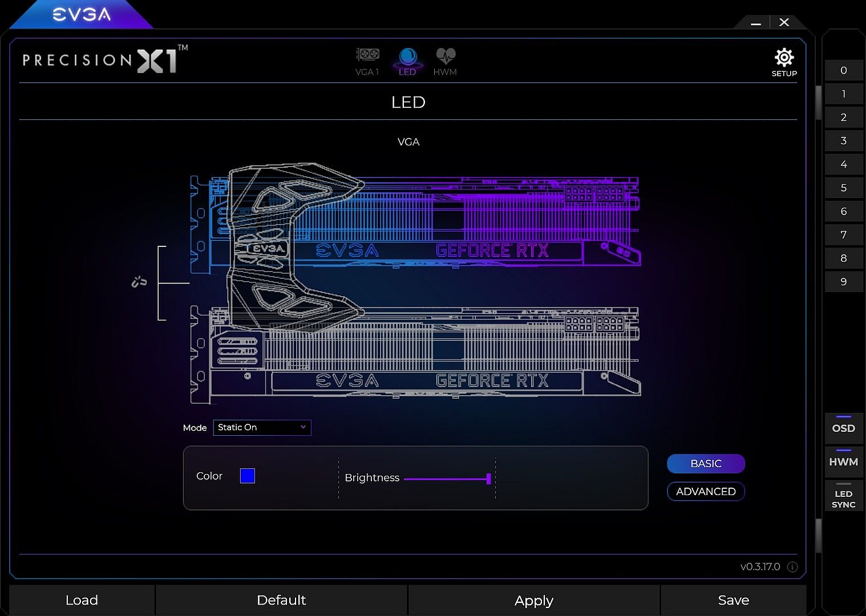
Task: Show version info via the info icon
Action: (792, 566)
